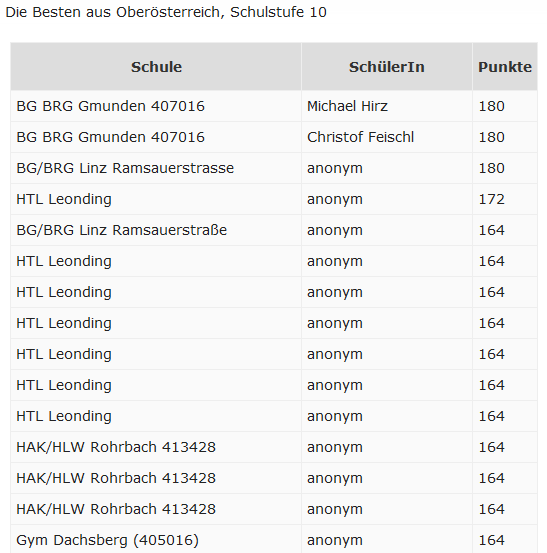Click the Punkte column header
Screen dimensions: 547x553
[505, 67]
